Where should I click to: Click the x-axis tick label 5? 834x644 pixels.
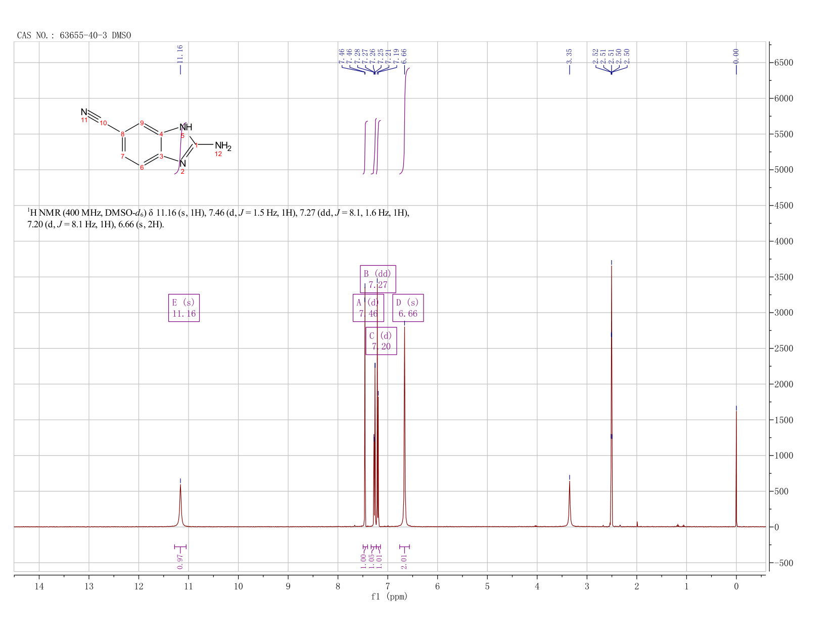(487, 586)
